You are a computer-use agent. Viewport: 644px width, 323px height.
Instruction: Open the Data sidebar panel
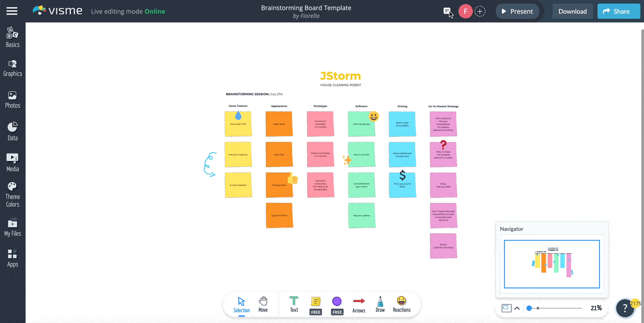point(12,131)
